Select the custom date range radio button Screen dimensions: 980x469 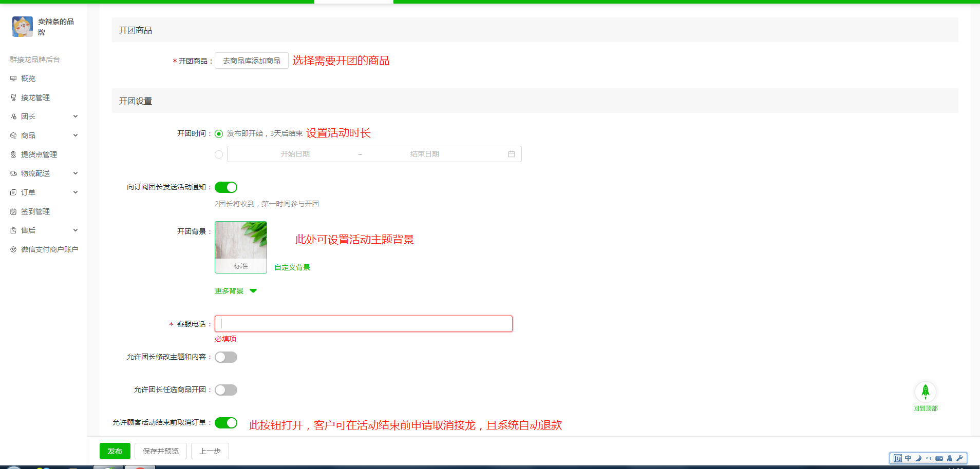point(219,154)
